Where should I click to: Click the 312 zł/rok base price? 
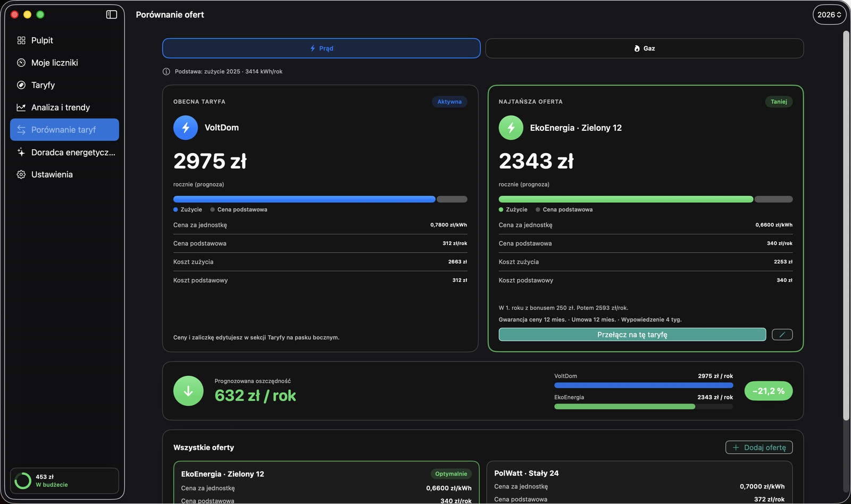pyautogui.click(x=455, y=243)
